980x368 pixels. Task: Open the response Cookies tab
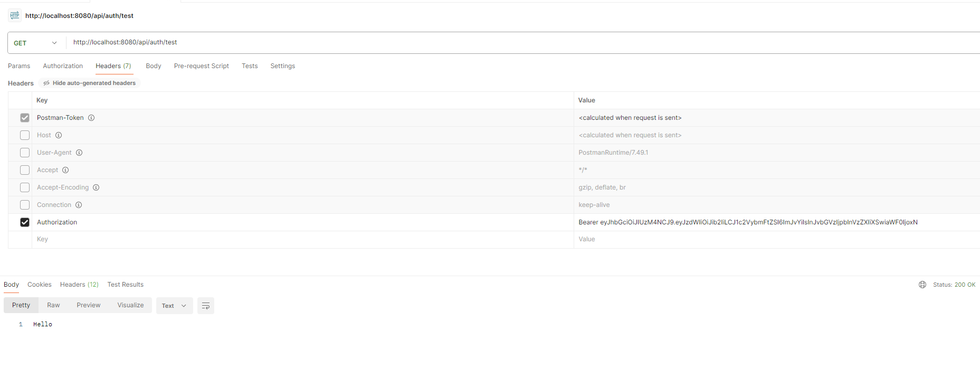(x=40, y=285)
